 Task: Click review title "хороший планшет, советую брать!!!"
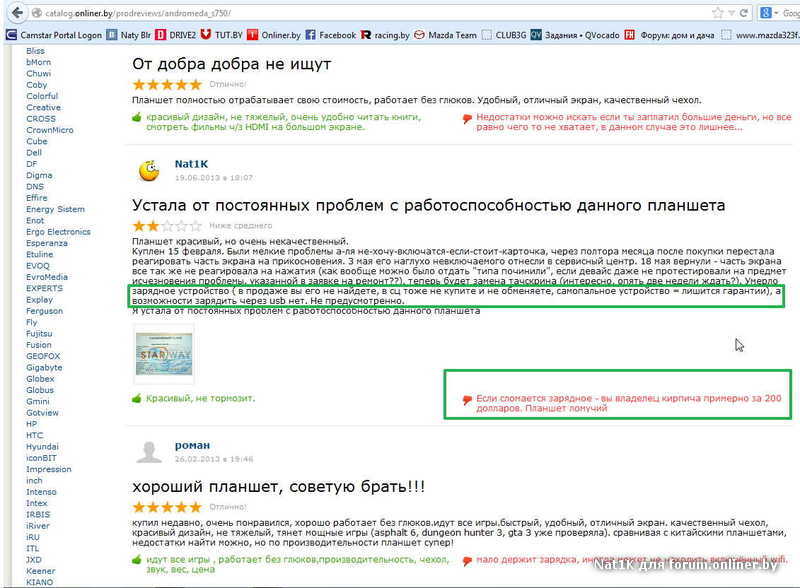pyautogui.click(x=279, y=486)
